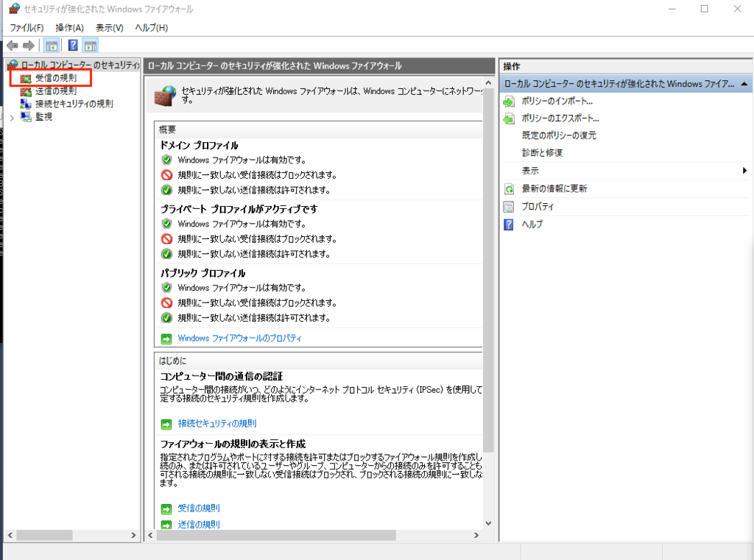Screen dimensions: 754x560
Task: Open the 送信の規則 link in center pane
Action: click(x=199, y=525)
